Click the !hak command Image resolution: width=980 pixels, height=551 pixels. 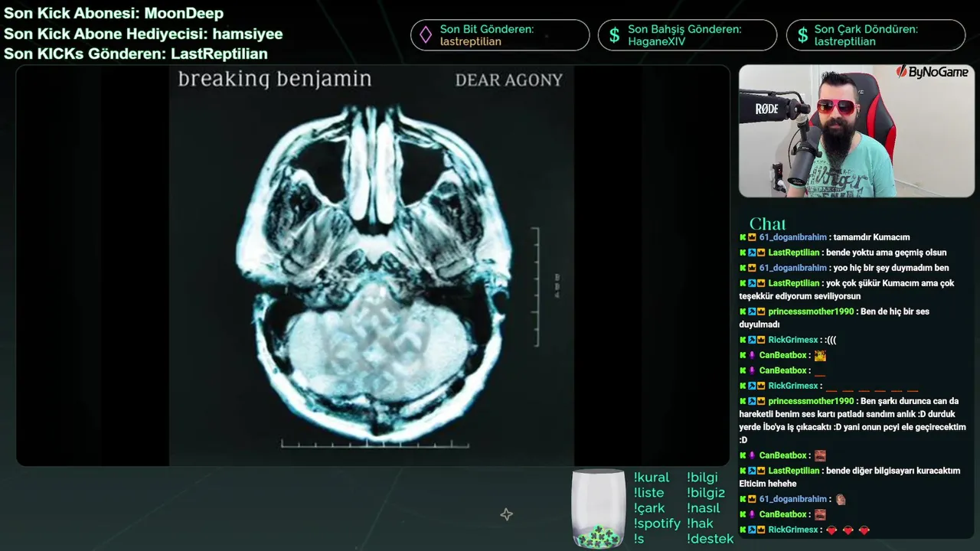(700, 523)
